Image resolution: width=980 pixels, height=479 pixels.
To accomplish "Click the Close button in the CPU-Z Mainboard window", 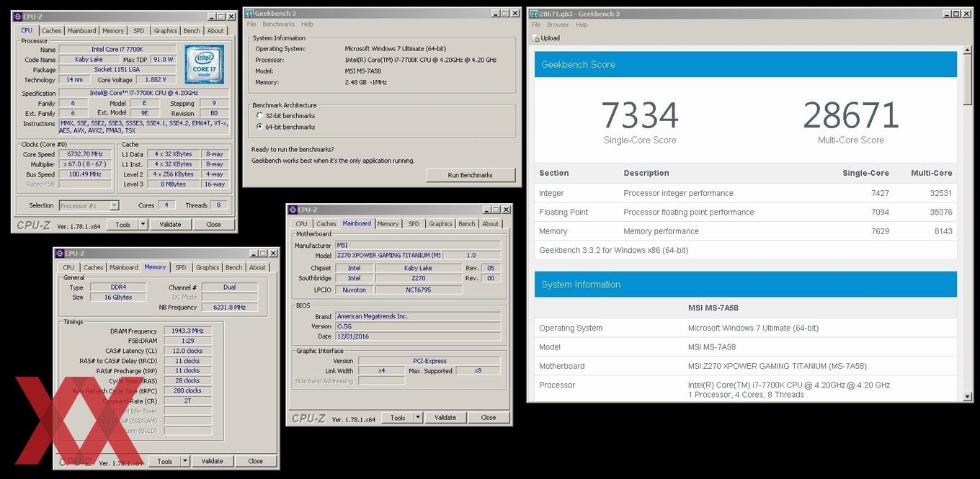I will coord(489,417).
